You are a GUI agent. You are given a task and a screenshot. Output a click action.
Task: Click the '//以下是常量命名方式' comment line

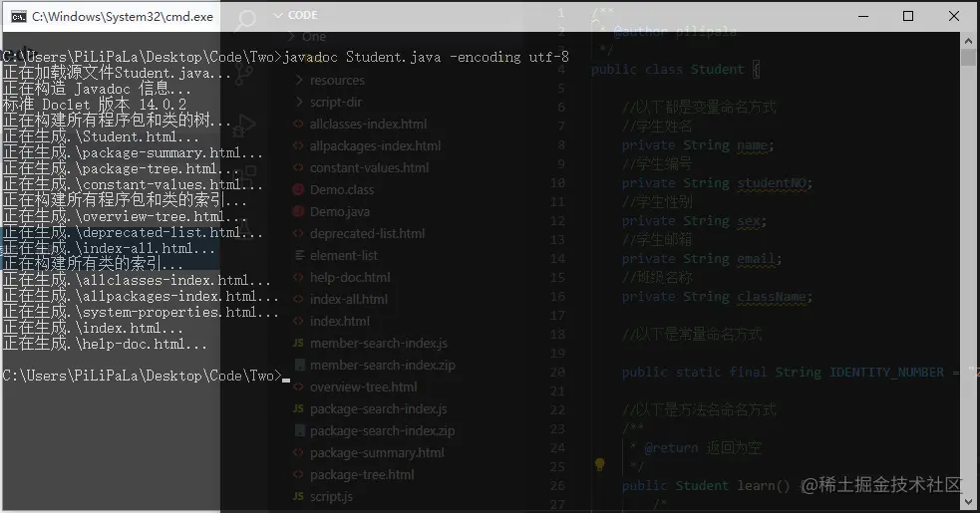click(692, 335)
